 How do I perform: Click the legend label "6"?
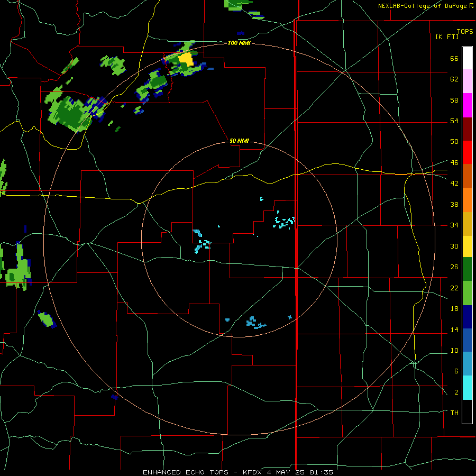pos(456,371)
